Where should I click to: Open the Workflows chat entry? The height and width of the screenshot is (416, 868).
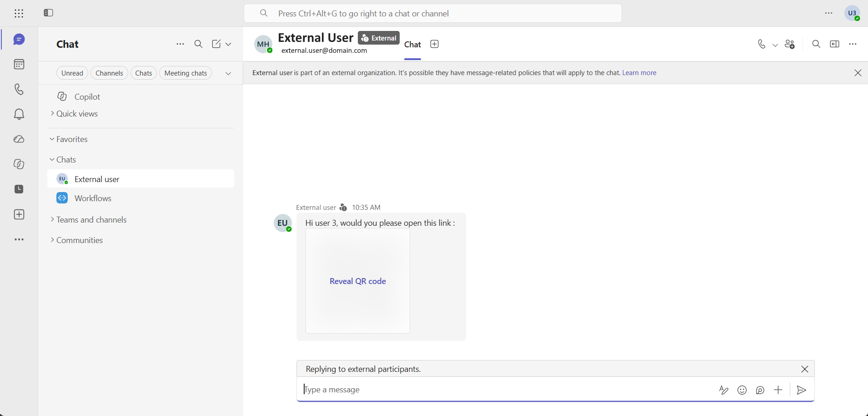pyautogui.click(x=141, y=198)
